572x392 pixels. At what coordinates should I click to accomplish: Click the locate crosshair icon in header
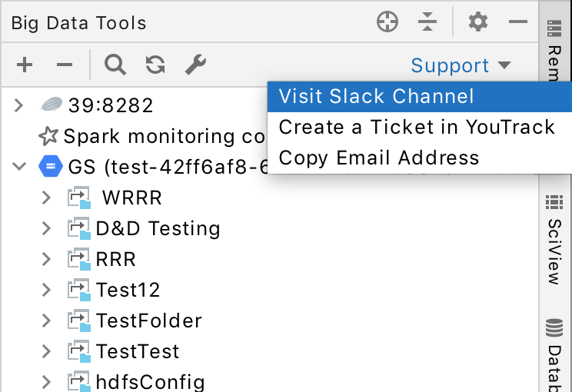click(387, 22)
